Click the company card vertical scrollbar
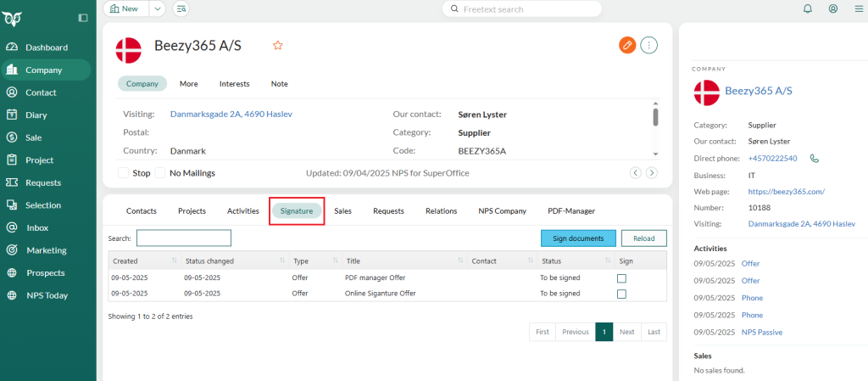Screen dimensions: 868x381 point(655,117)
